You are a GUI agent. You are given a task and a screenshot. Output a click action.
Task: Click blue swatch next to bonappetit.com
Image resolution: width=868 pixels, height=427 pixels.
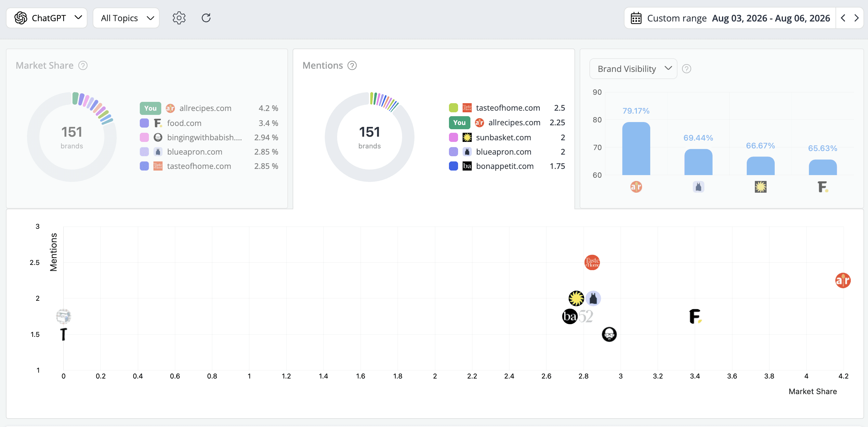[x=453, y=166]
